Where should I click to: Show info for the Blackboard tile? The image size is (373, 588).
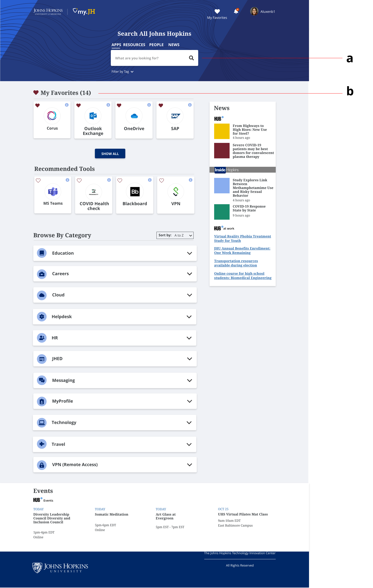click(x=150, y=180)
